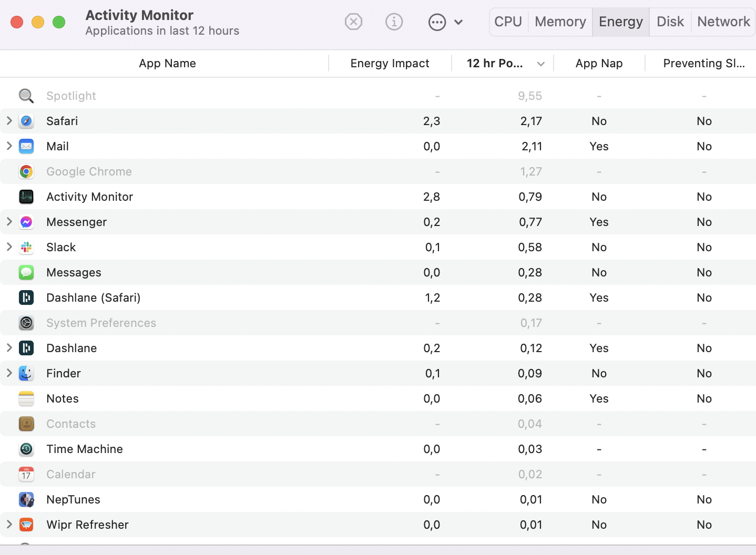Viewport: 756px width, 555px height.
Task: Click the Mail envelope icon
Action: [x=26, y=147]
